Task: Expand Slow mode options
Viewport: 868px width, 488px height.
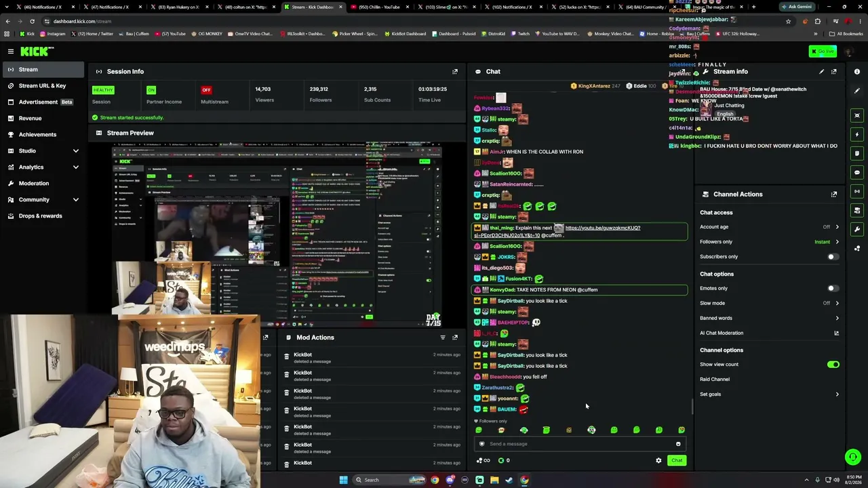Action: click(x=837, y=304)
